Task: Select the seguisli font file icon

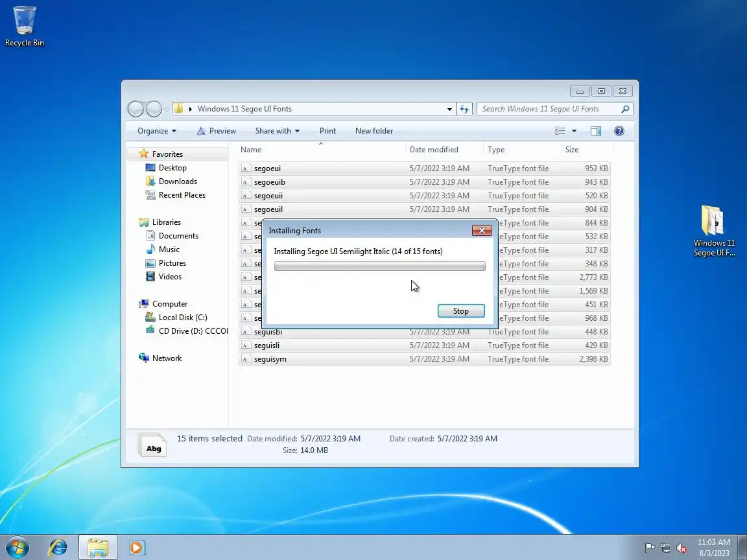Action: (246, 345)
